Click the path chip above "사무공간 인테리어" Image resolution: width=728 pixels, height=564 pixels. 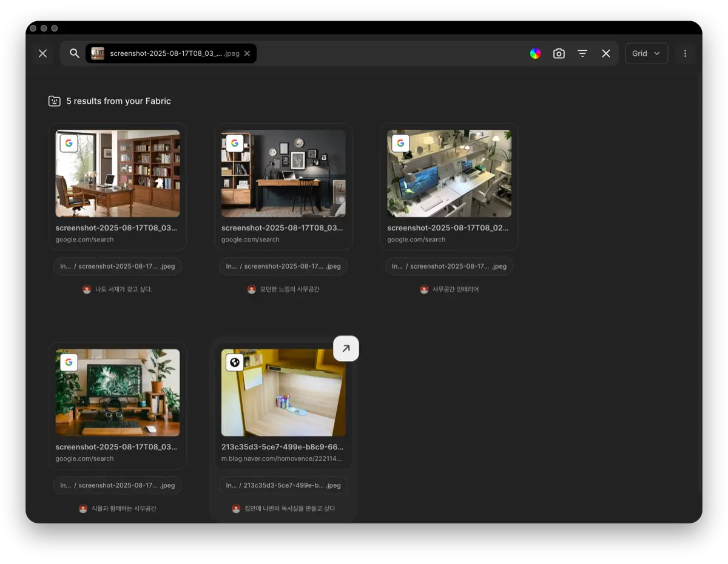449,266
